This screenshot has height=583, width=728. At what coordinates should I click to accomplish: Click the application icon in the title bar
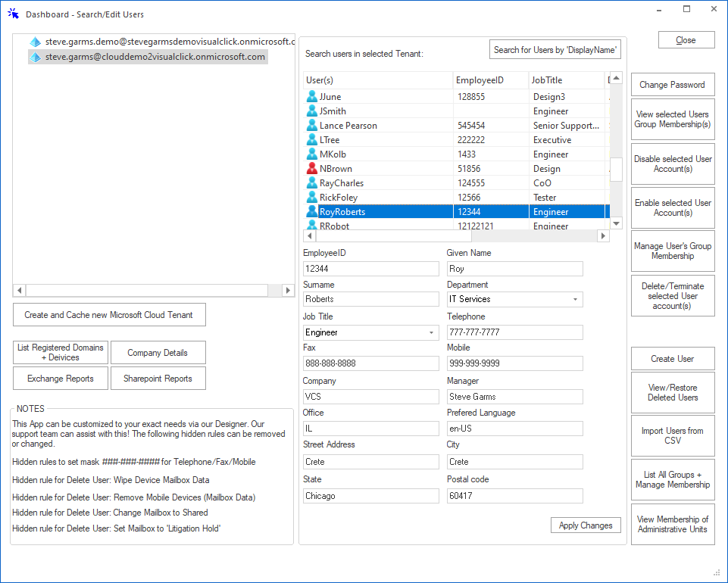coord(12,13)
